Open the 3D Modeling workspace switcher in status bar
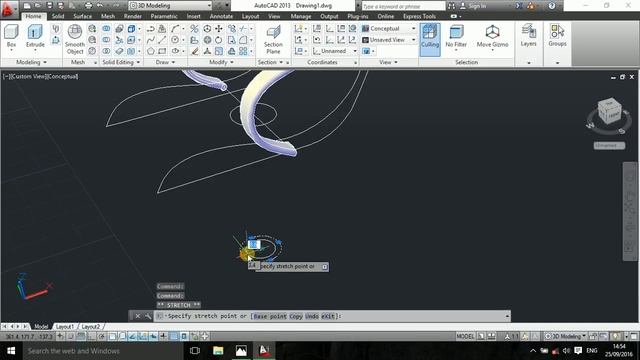 [x=566, y=336]
